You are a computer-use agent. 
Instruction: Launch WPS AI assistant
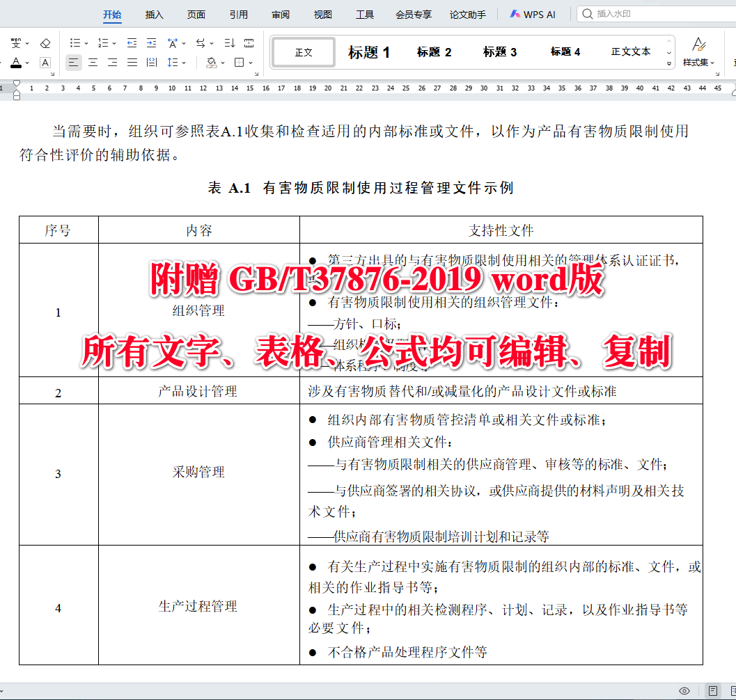click(533, 15)
